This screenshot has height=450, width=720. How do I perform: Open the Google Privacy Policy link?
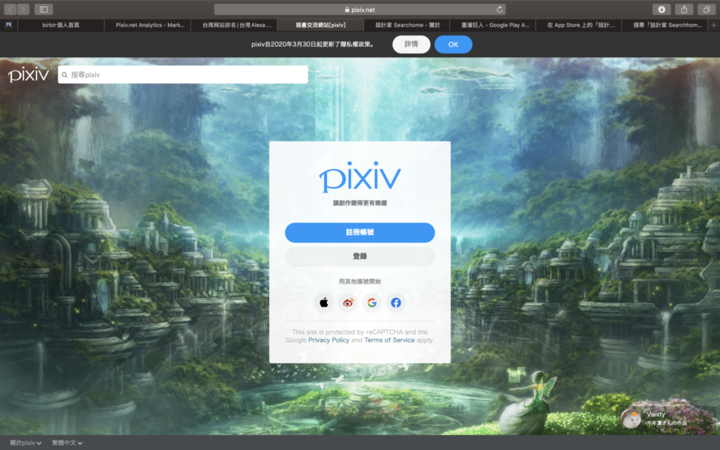click(x=329, y=340)
